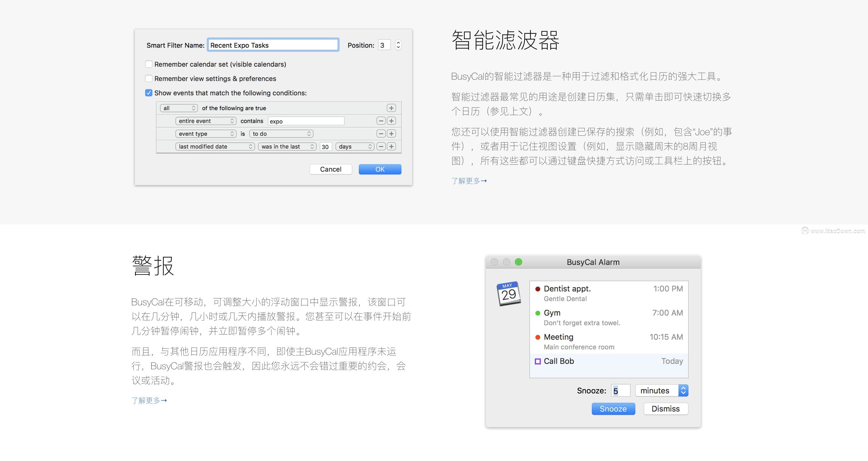Click the Position stepper arrows
868x461 pixels.
click(x=398, y=45)
